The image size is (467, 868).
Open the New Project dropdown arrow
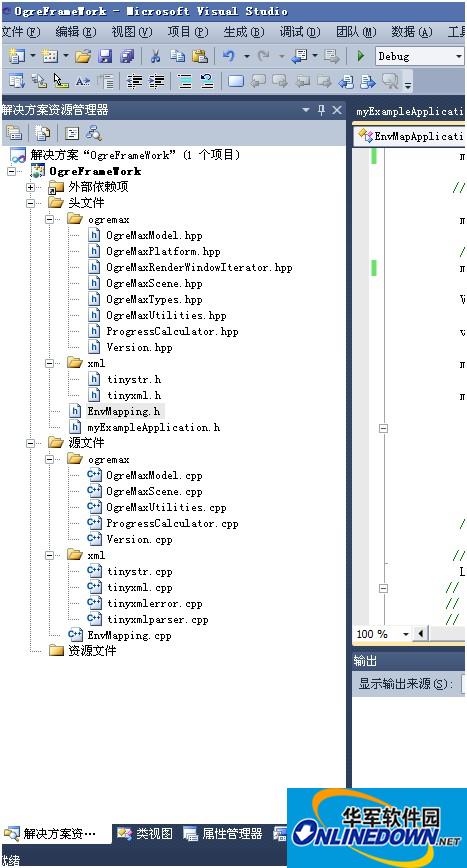(x=33, y=56)
